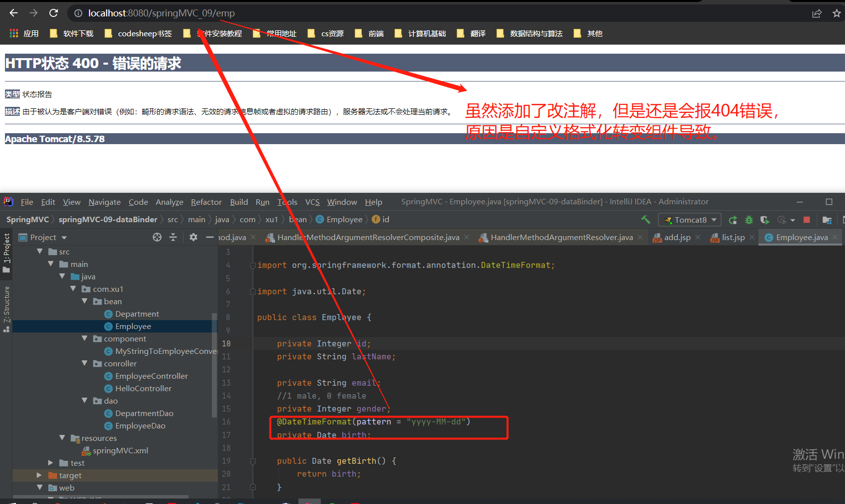Click the Select Opened File target icon
This screenshot has height=504, width=845.
click(157, 237)
